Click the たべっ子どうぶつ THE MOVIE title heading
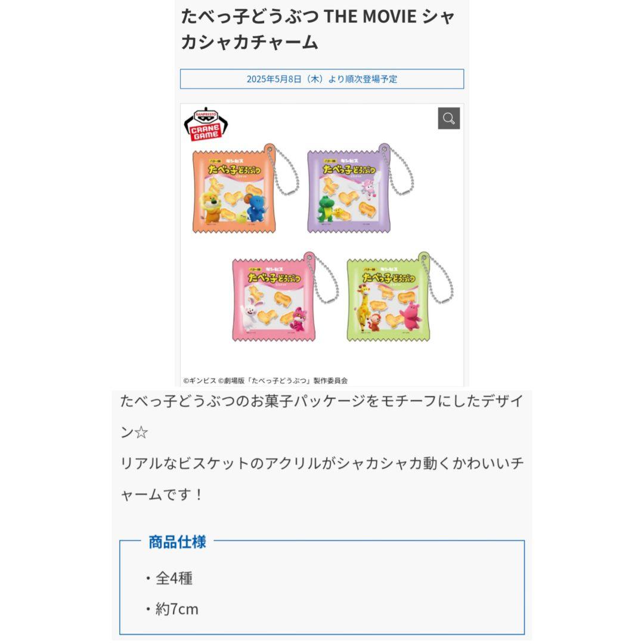644x644 pixels. 318,29
